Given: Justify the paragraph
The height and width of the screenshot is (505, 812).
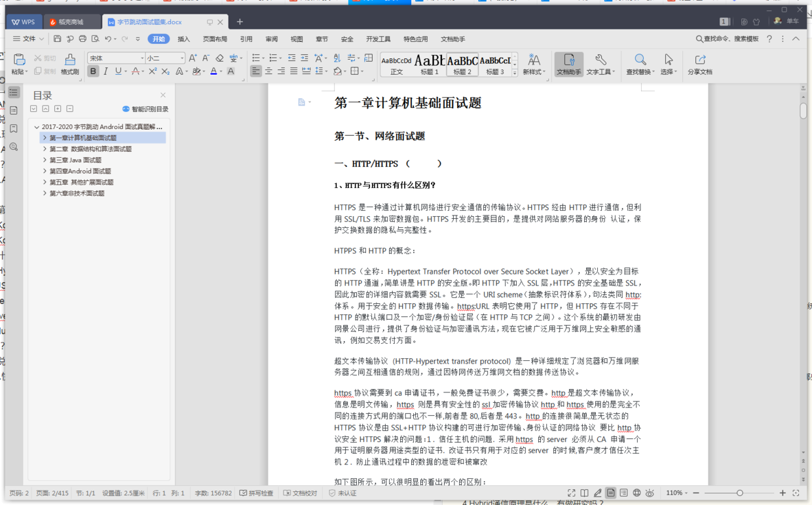Looking at the screenshot, I should click(293, 71).
